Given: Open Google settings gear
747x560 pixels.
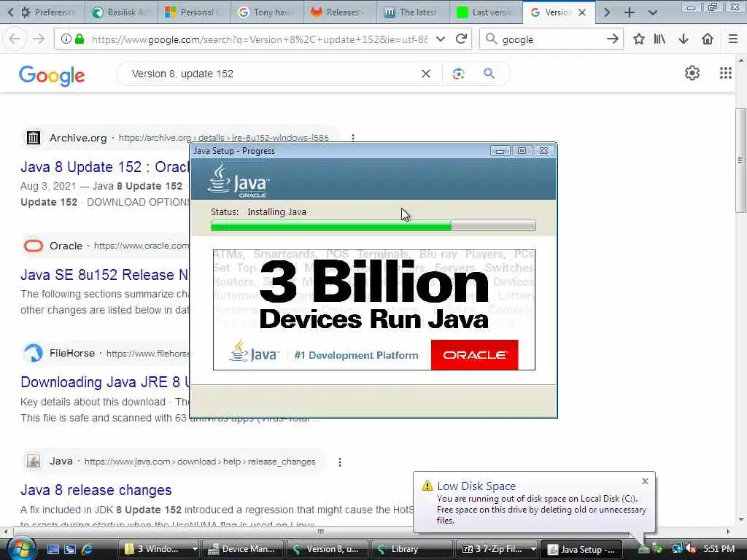Looking at the screenshot, I should 692,73.
